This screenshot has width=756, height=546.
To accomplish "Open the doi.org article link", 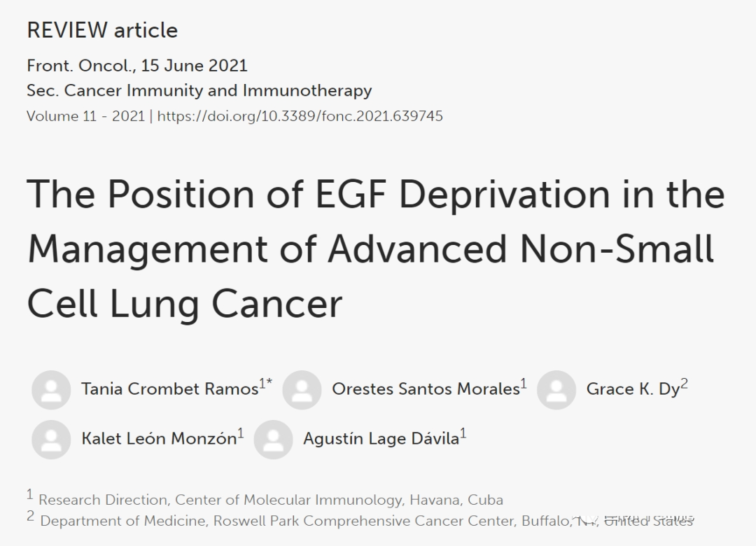I will tap(300, 116).
